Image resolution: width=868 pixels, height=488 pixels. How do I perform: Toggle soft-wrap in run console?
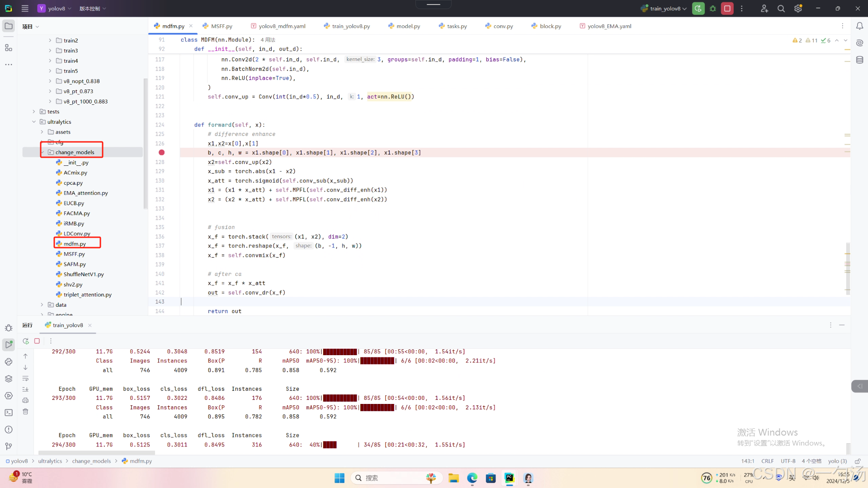(25, 378)
